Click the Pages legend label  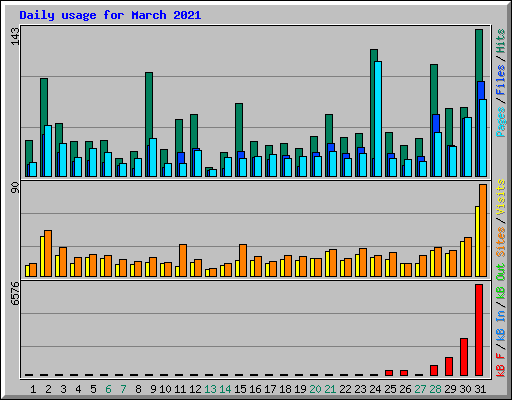501,122
